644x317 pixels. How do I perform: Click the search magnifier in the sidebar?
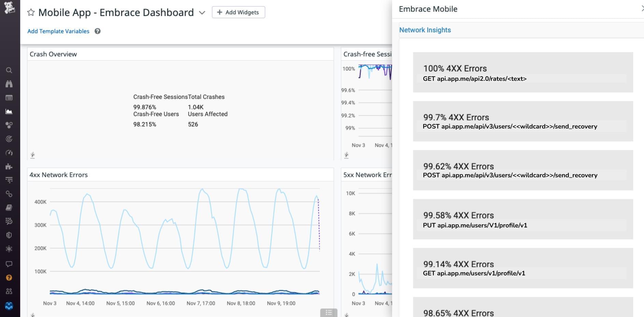point(9,70)
